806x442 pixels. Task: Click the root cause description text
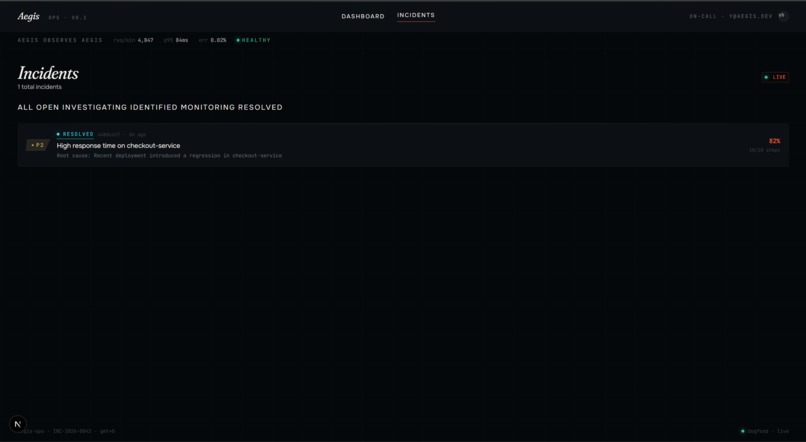(169, 155)
